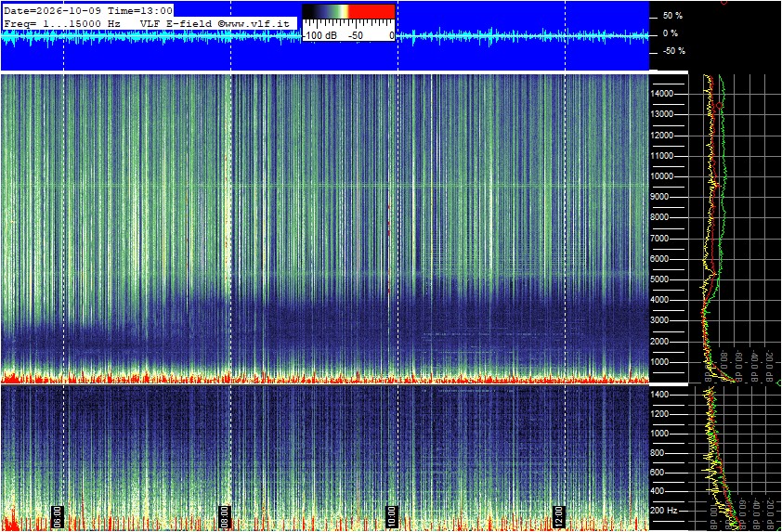Screen dimensions: 782x532
Task: Click the Date=2026-10-09 Time=13:00 header text
Action: (88, 10)
